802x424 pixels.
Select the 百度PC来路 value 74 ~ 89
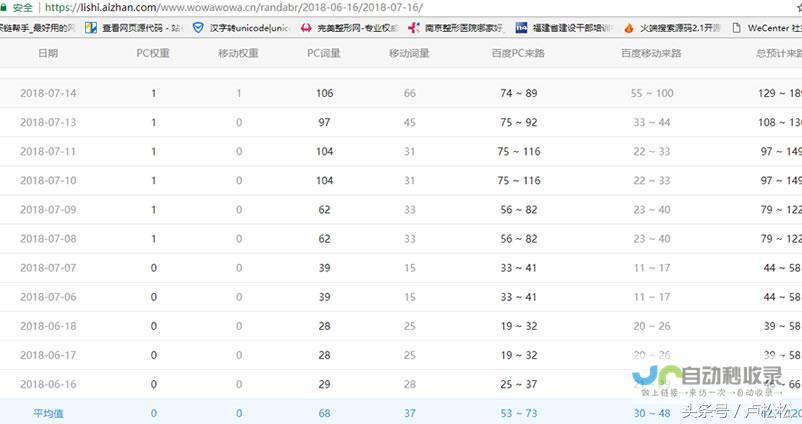[519, 93]
